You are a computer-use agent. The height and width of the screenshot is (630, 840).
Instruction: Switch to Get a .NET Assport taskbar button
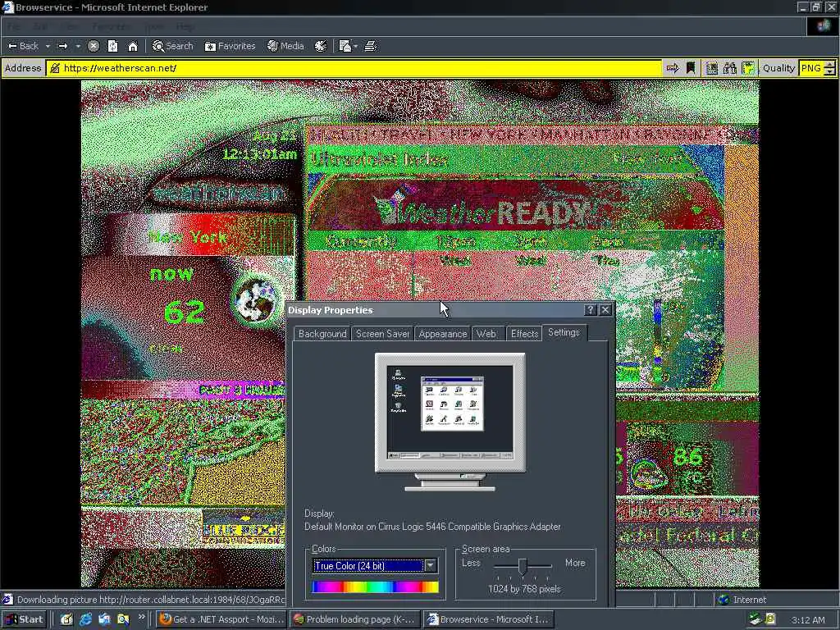pos(221,619)
